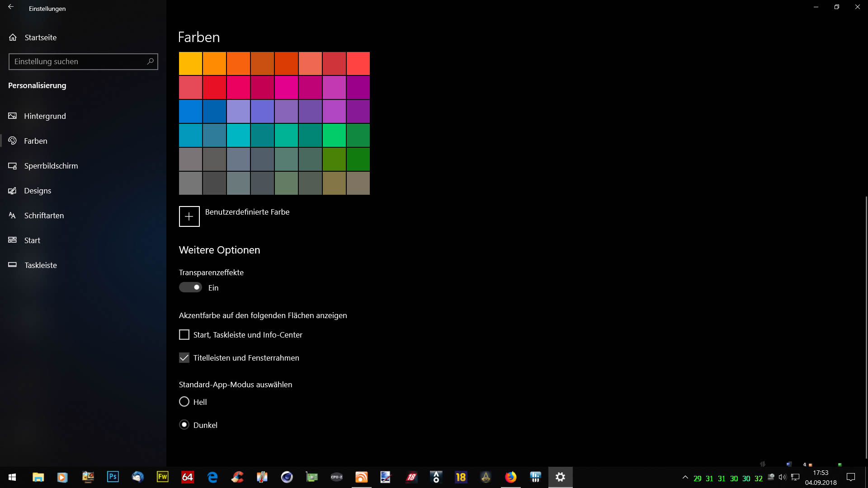
Task: Add a Benutzerdefinierte Farbe with plus
Action: click(x=189, y=216)
